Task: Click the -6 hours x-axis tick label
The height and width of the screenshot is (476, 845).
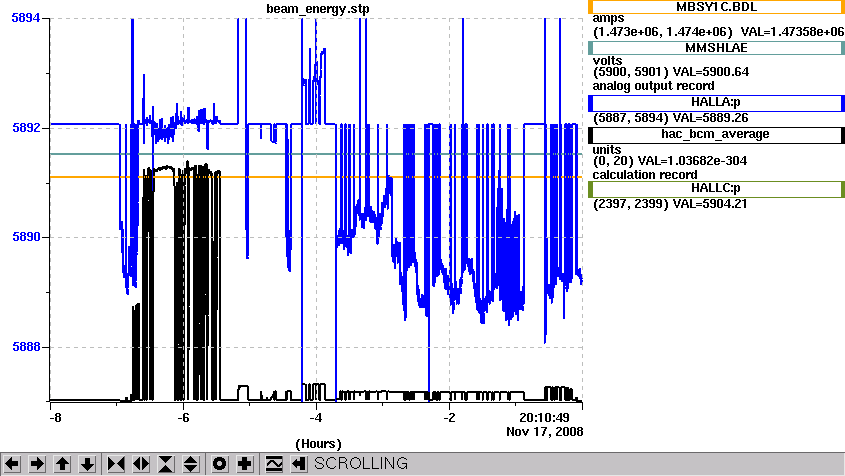Action: pos(183,418)
